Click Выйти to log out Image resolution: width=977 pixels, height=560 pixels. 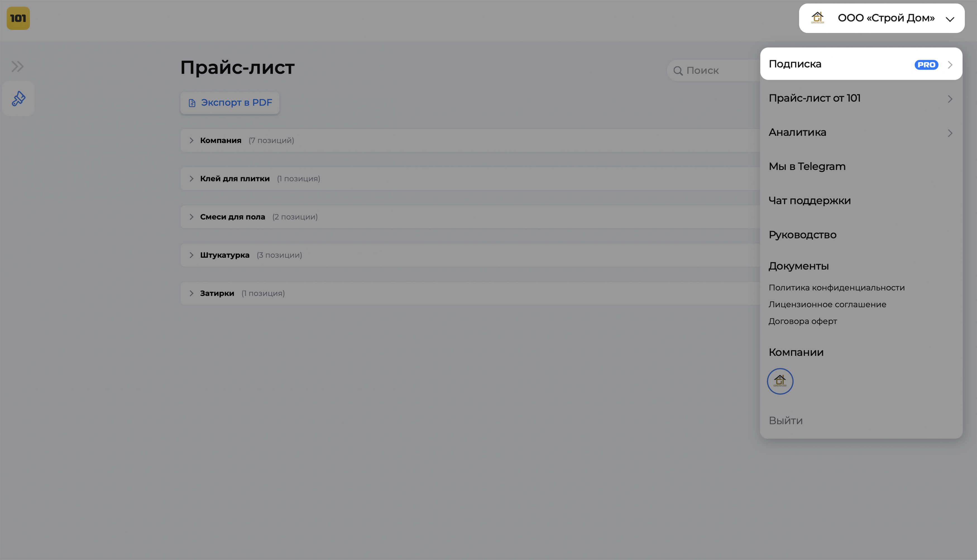pos(785,420)
